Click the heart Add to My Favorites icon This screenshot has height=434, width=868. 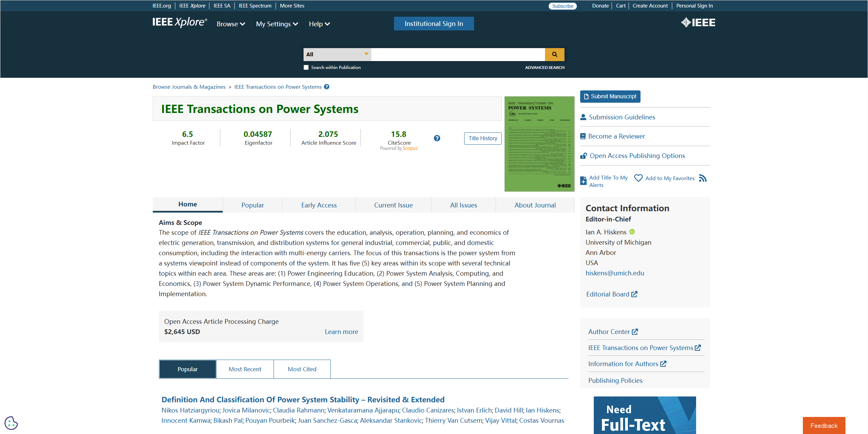638,178
